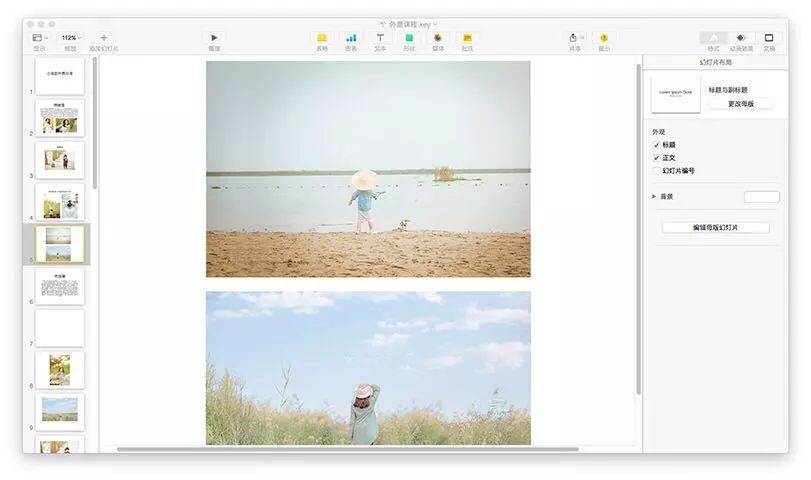Image resolution: width=811 pixels, height=480 pixels.
Task: Click the Play (播放) slideshow button
Action: (x=214, y=38)
